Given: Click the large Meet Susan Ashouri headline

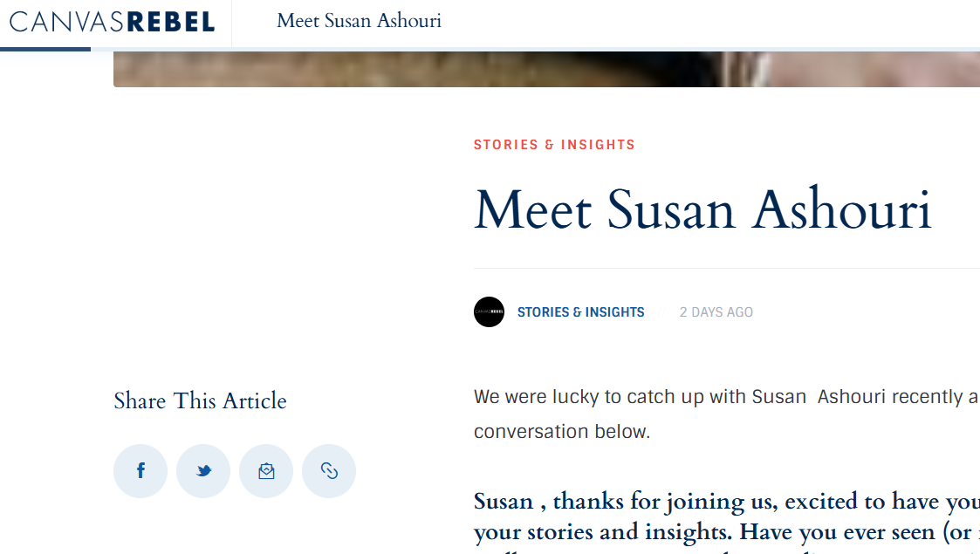Looking at the screenshot, I should pyautogui.click(x=703, y=209).
